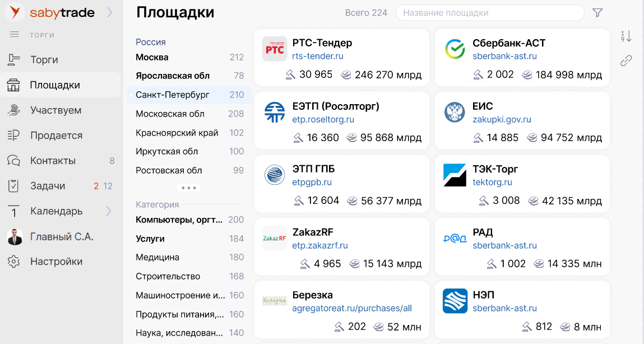Open the Торги section
This screenshot has height=344, width=644.
(44, 60)
